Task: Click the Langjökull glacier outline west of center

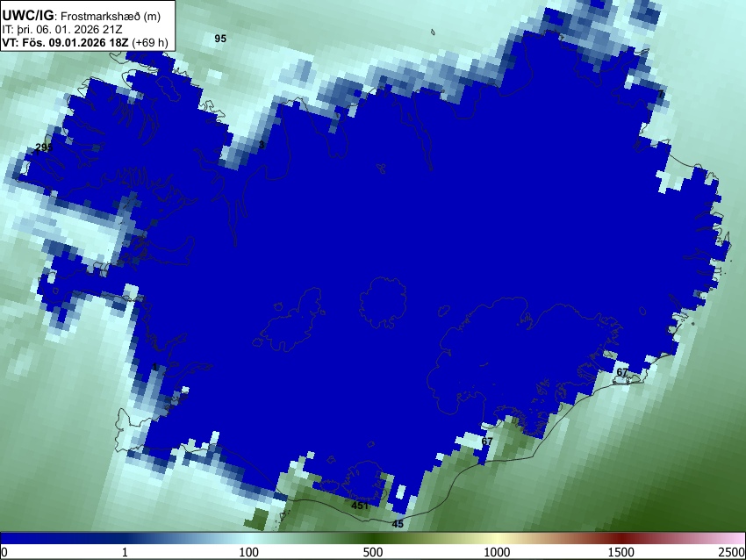Action: pos(290,319)
